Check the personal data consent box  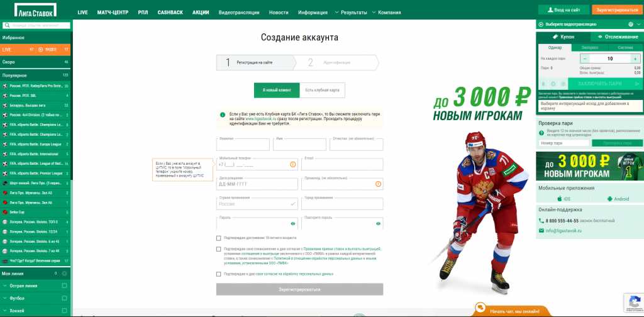point(218,274)
